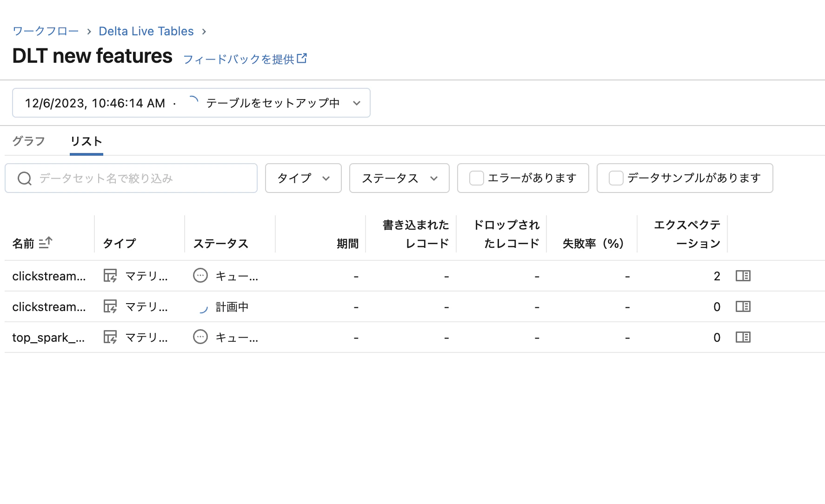Image resolution: width=825 pixels, height=504 pixels.
Task: Click the search magnifier in the dataset filter field
Action: (x=25, y=178)
